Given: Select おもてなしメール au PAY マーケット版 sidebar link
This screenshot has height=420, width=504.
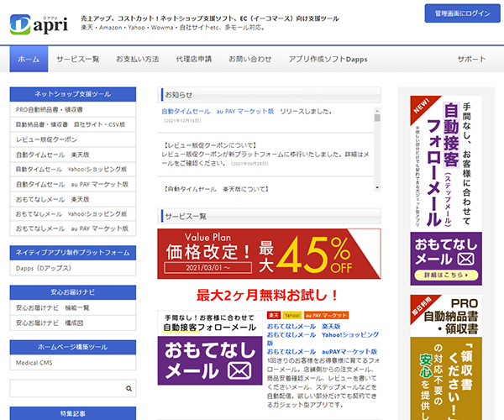Looking at the screenshot, I should click(x=73, y=228).
